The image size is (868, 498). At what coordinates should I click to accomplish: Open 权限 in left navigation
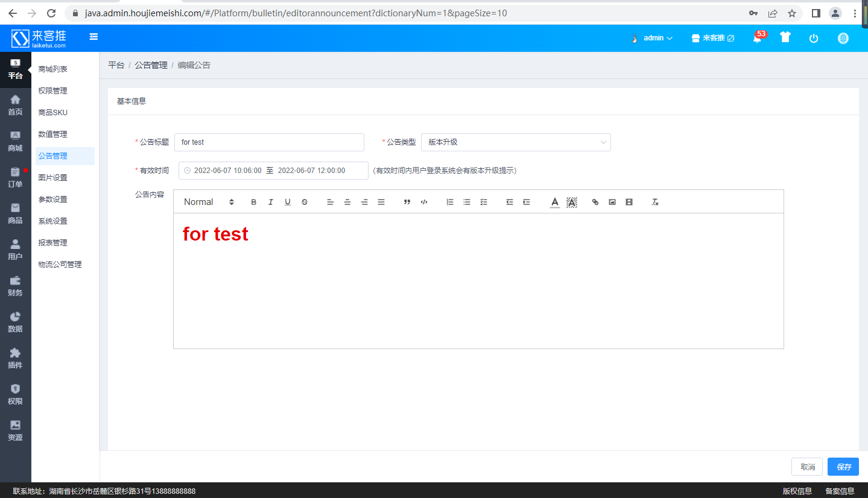coord(15,395)
